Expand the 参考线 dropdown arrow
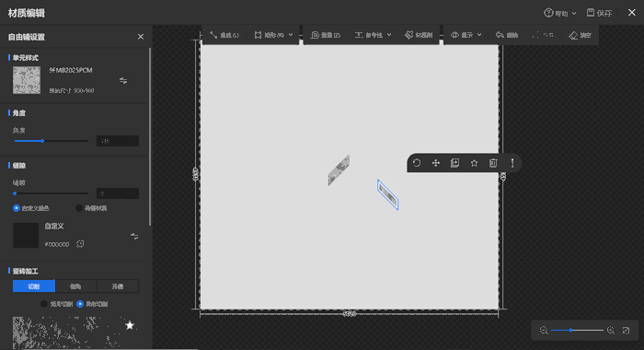This screenshot has width=644, height=350. (389, 35)
